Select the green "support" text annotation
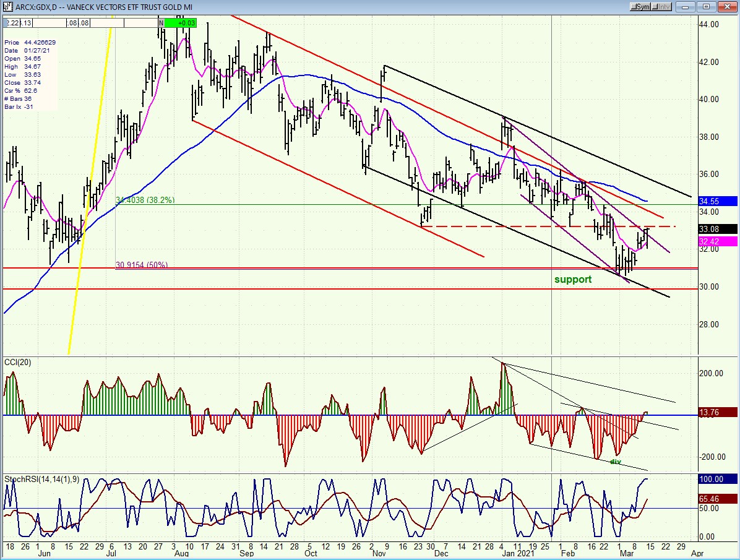The width and height of the screenshot is (740, 560). pyautogui.click(x=573, y=280)
